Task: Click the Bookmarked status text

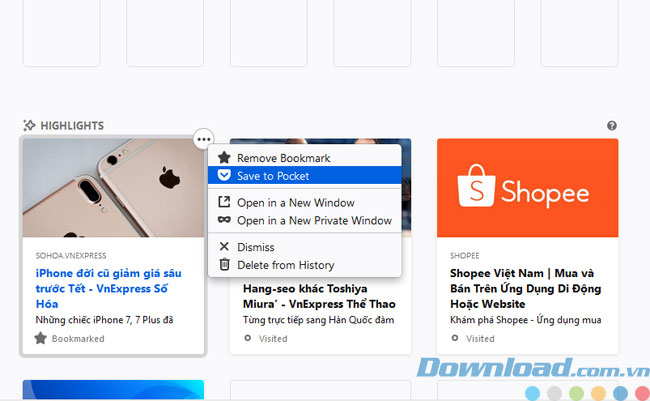Action: point(78,339)
